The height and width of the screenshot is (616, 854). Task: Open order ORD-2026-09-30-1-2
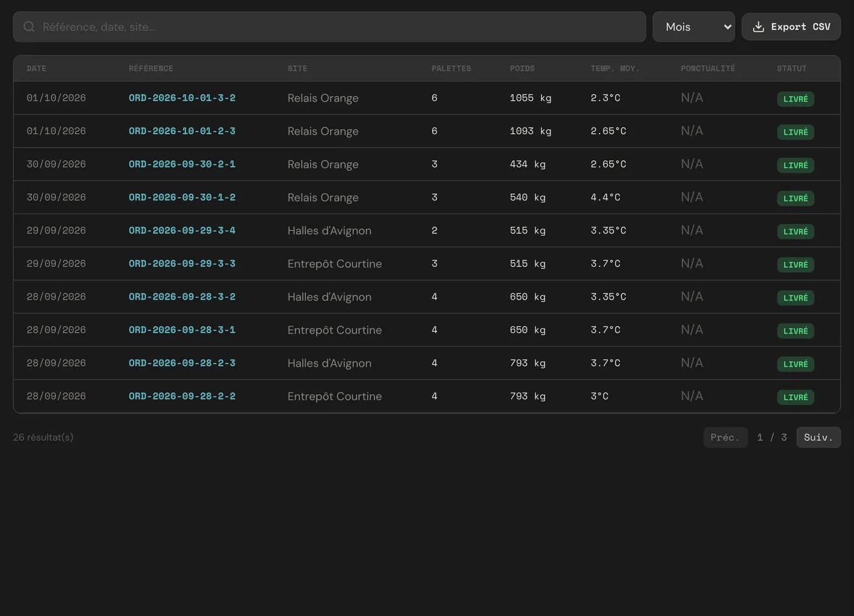click(x=182, y=197)
